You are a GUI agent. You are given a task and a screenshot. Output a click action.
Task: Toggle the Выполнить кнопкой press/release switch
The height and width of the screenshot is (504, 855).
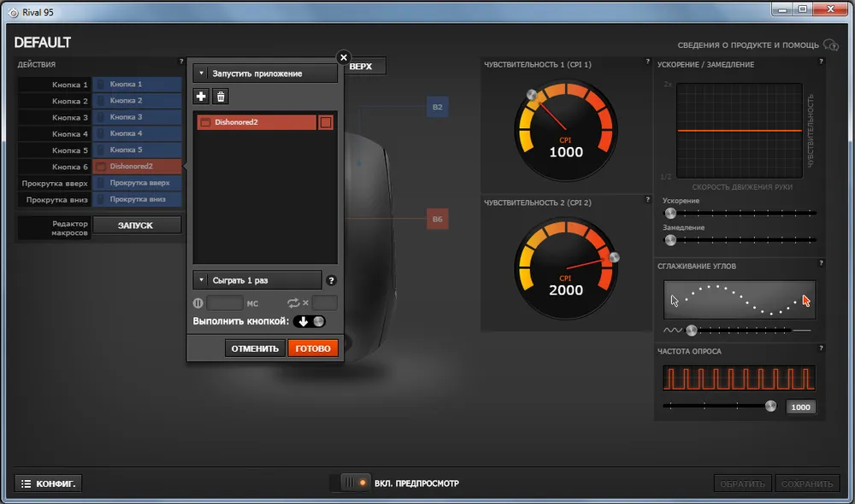tap(310, 321)
